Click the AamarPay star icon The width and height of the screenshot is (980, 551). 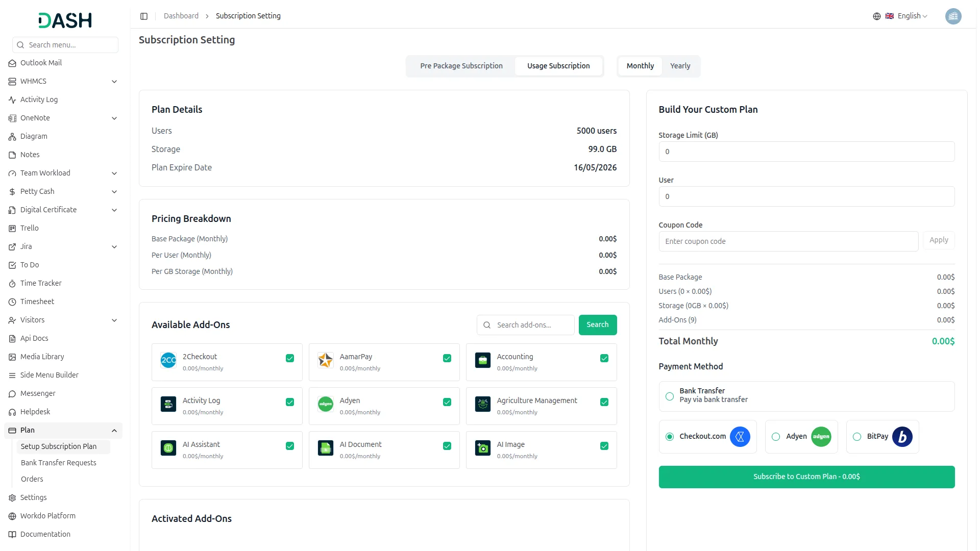click(x=326, y=360)
